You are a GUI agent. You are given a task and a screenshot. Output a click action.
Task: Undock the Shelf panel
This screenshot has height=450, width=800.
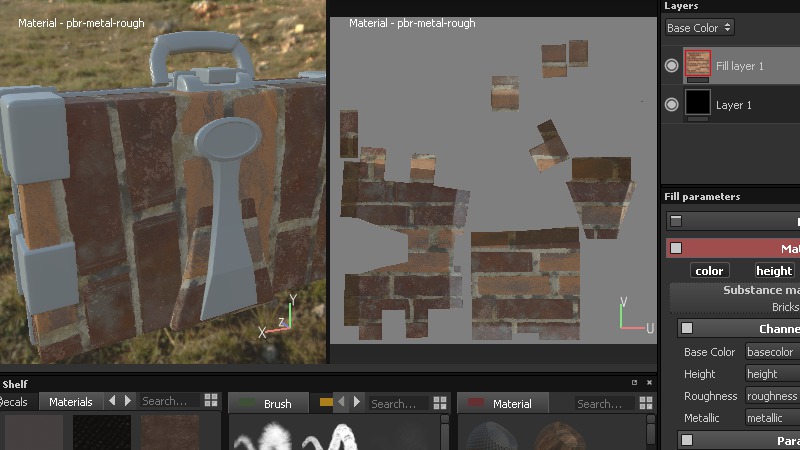click(634, 382)
